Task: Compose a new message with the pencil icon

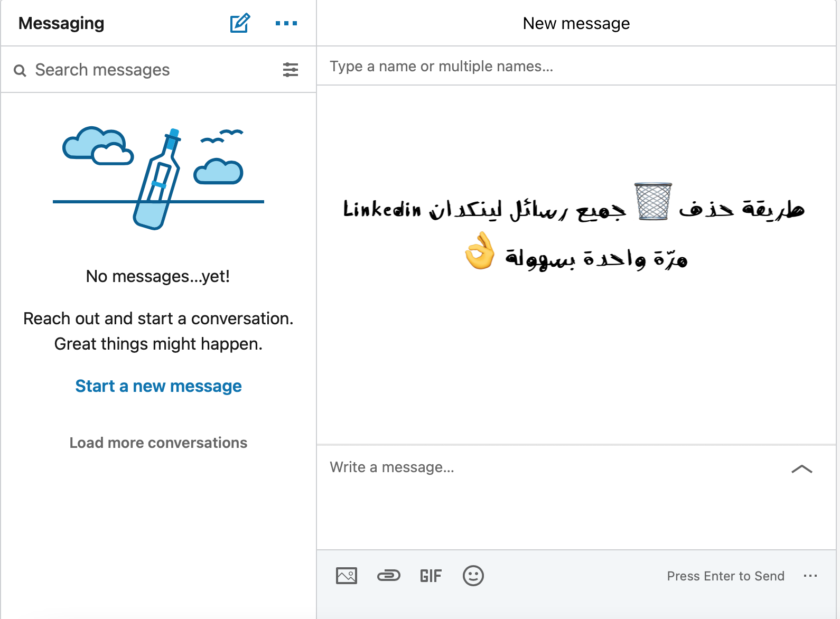Action: pos(239,23)
